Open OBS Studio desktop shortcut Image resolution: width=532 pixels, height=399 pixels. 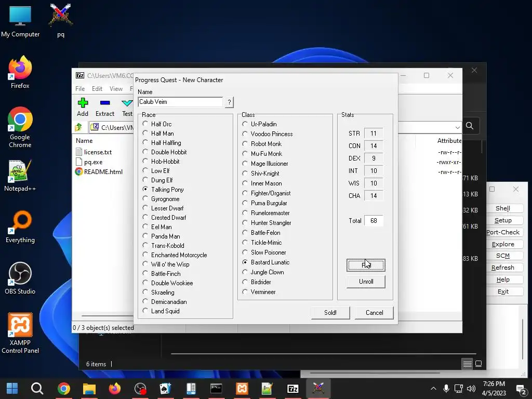20,278
